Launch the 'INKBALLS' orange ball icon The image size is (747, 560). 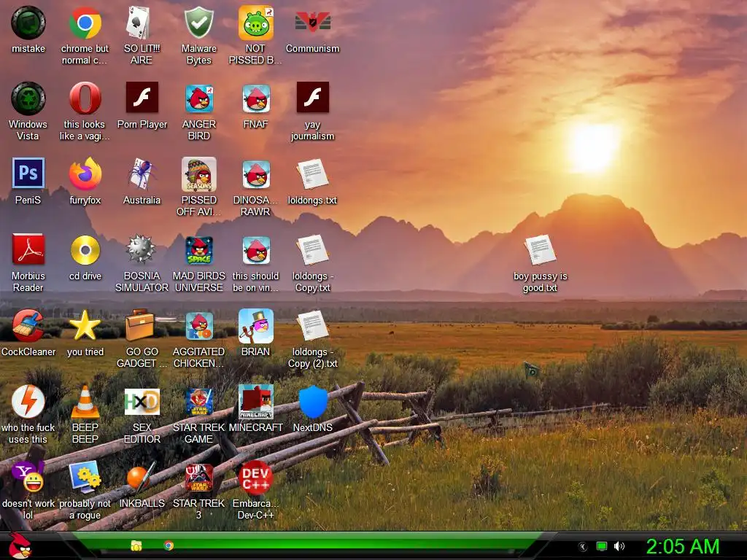[x=142, y=477]
